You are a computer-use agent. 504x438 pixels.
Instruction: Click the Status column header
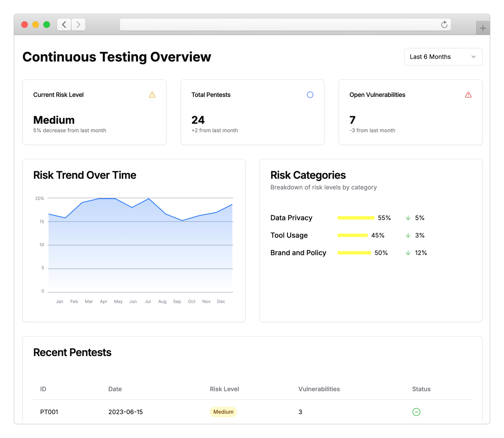click(x=421, y=389)
